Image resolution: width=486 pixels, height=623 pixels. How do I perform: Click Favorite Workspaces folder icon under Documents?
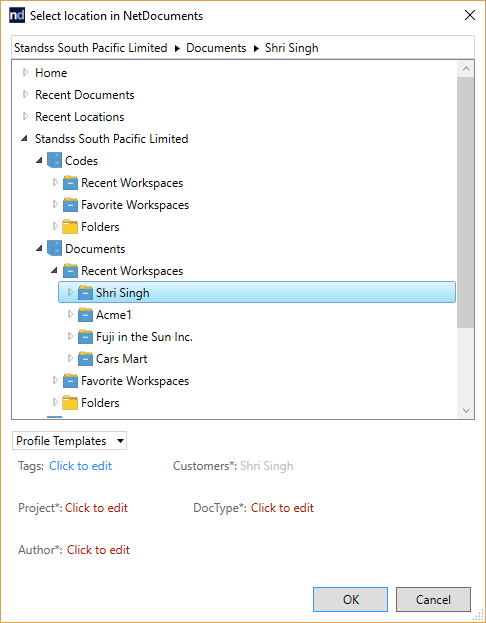(70, 381)
